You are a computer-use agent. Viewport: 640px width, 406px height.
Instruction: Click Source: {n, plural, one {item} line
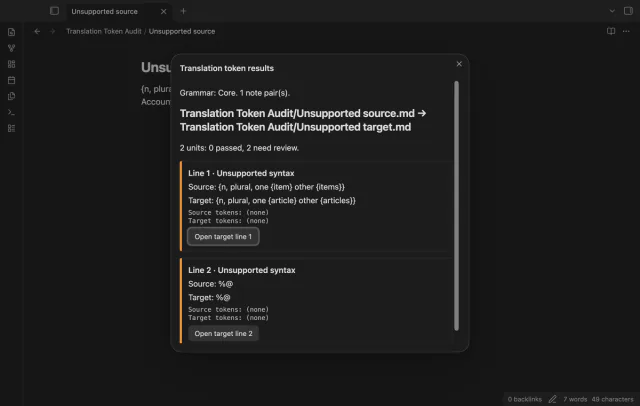266,187
